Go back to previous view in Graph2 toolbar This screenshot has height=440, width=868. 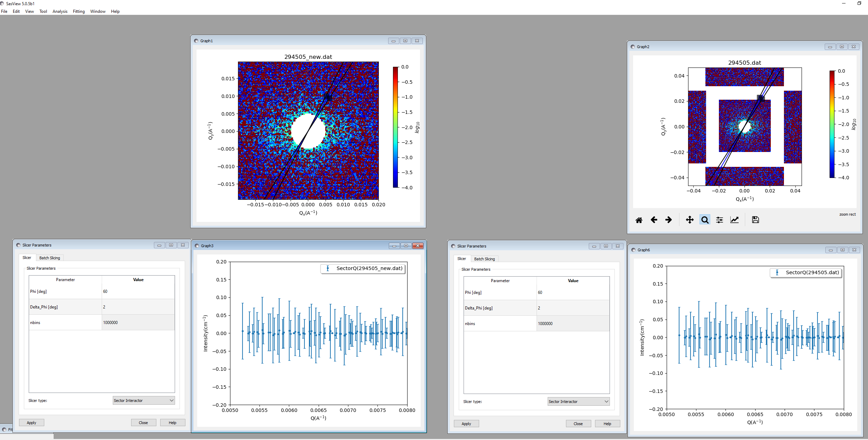654,219
